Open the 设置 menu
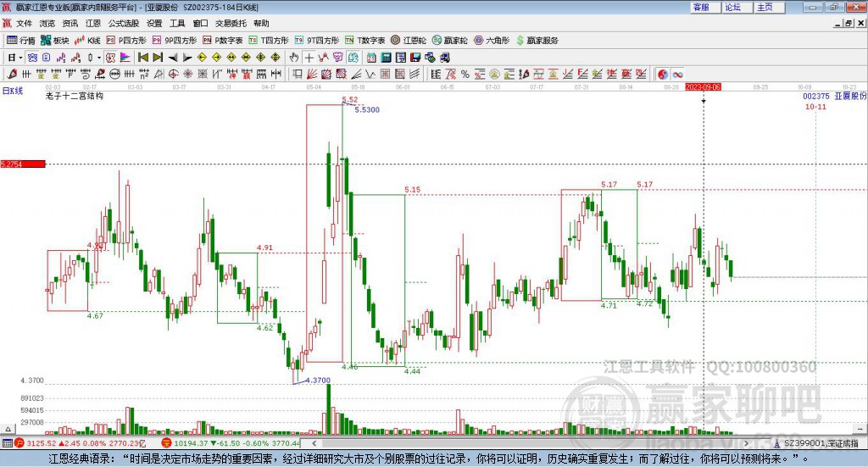 click(x=154, y=23)
